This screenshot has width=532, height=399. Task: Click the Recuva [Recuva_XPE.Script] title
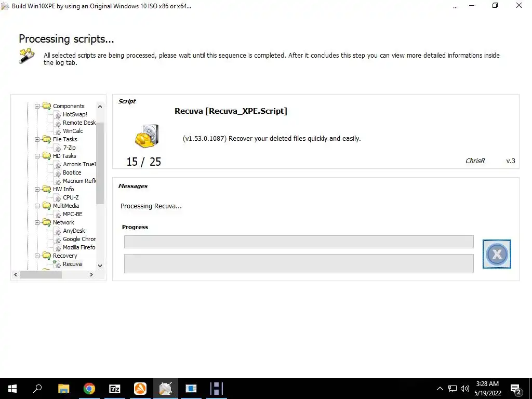pyautogui.click(x=231, y=111)
